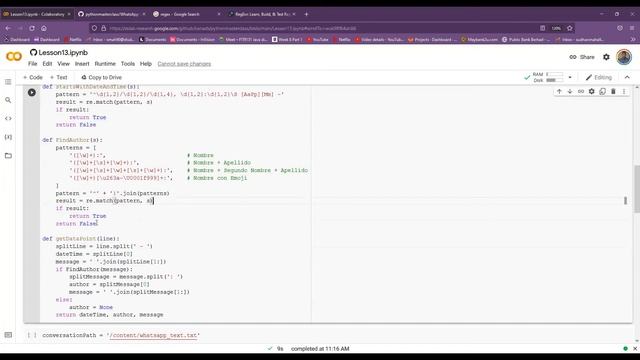The width and height of the screenshot is (640, 360).
Task: Go back in browser history
Action: click(x=8, y=28)
